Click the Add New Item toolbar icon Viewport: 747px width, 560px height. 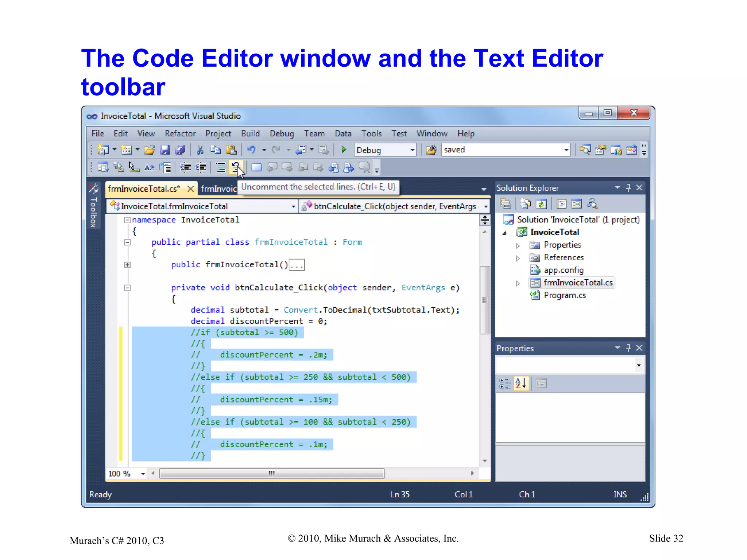(126, 150)
